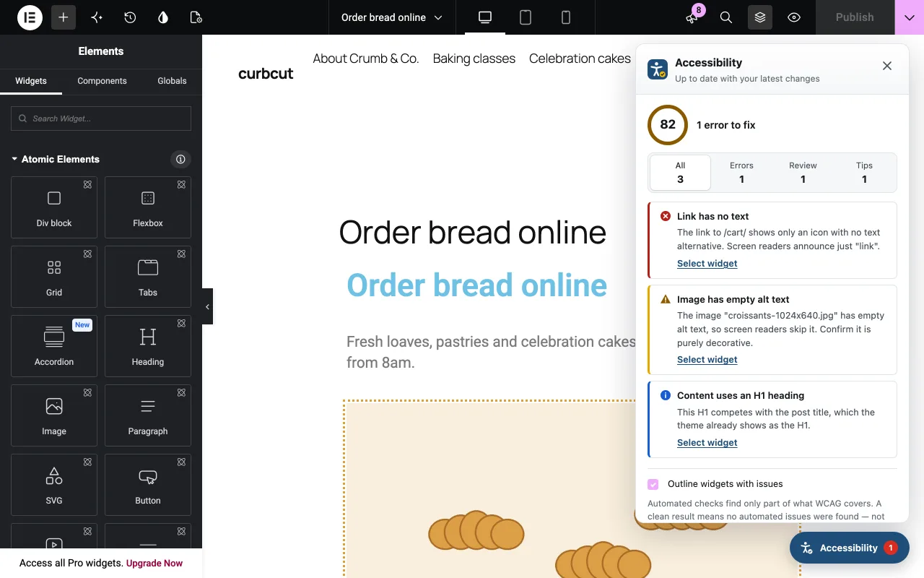924x578 pixels.
Task: Click the Atomic Elements info icon
Action: [180, 159]
